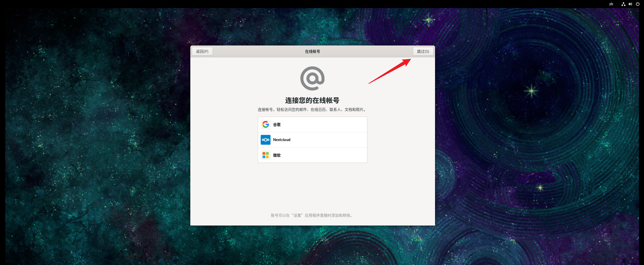Open the network status icon in top bar
644x265 pixels.
tap(623, 4)
